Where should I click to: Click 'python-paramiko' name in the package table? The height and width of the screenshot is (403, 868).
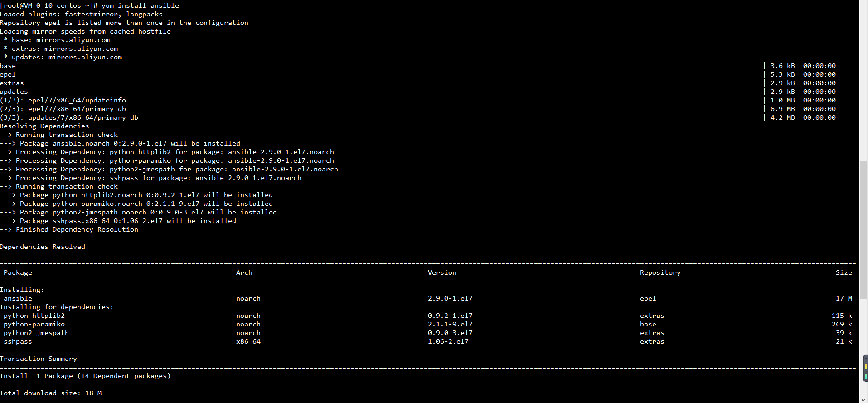click(x=34, y=324)
